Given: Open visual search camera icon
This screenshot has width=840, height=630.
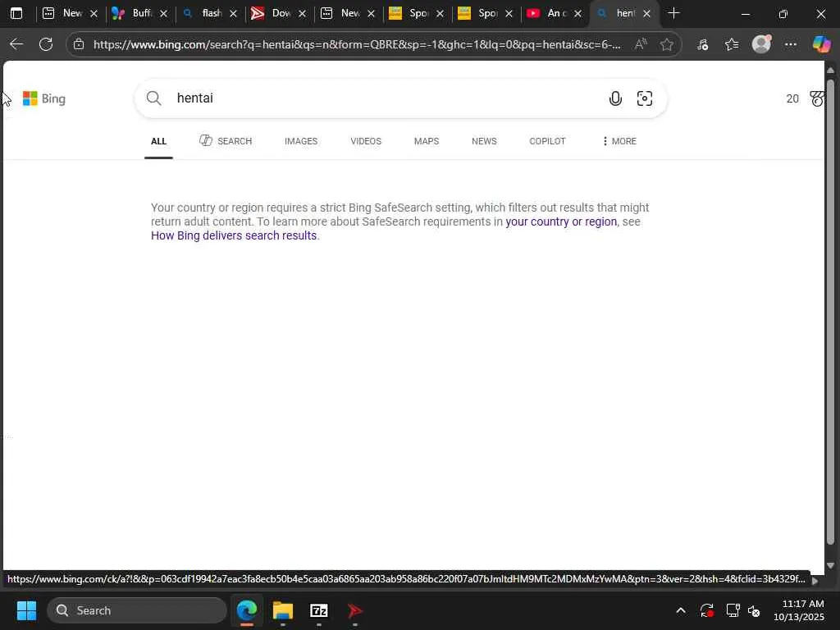Looking at the screenshot, I should [645, 98].
